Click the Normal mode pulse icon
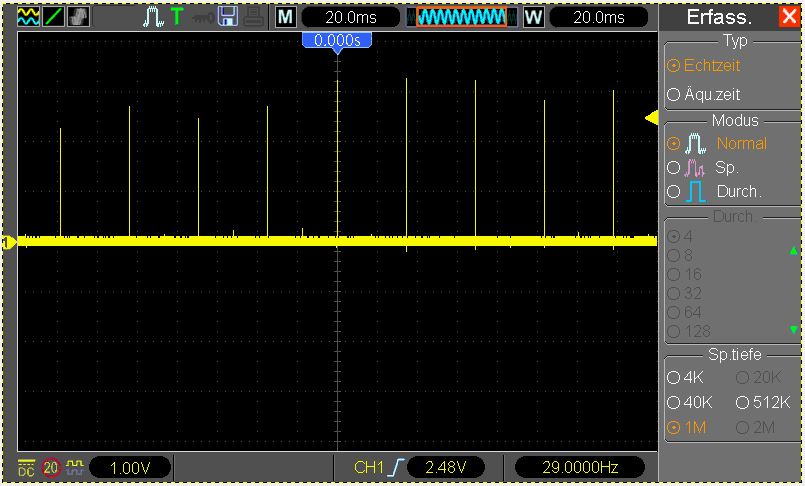The height and width of the screenshot is (486, 805). 696,144
